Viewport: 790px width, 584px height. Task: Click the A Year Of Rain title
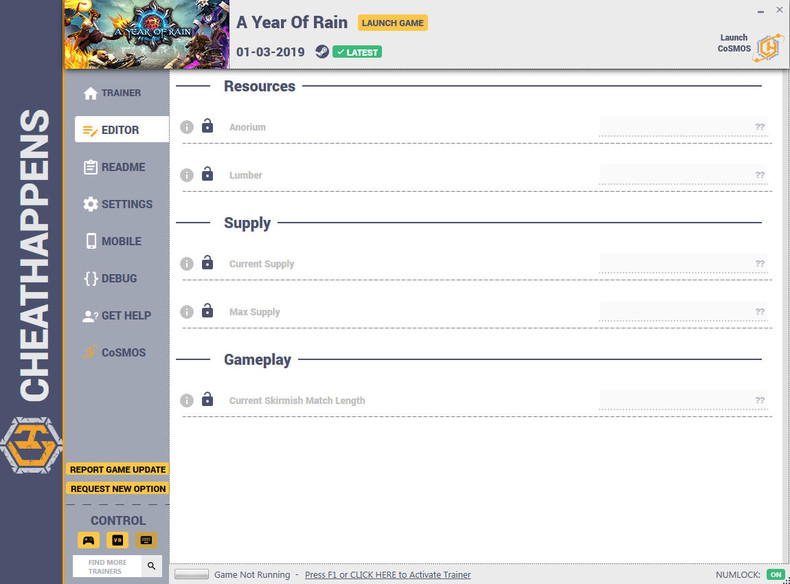tap(292, 23)
